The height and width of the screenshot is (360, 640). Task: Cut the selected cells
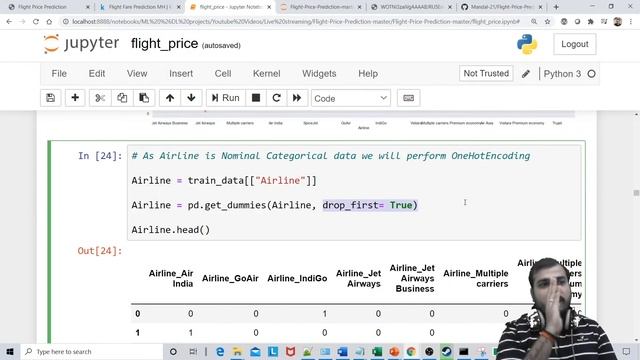[100, 98]
